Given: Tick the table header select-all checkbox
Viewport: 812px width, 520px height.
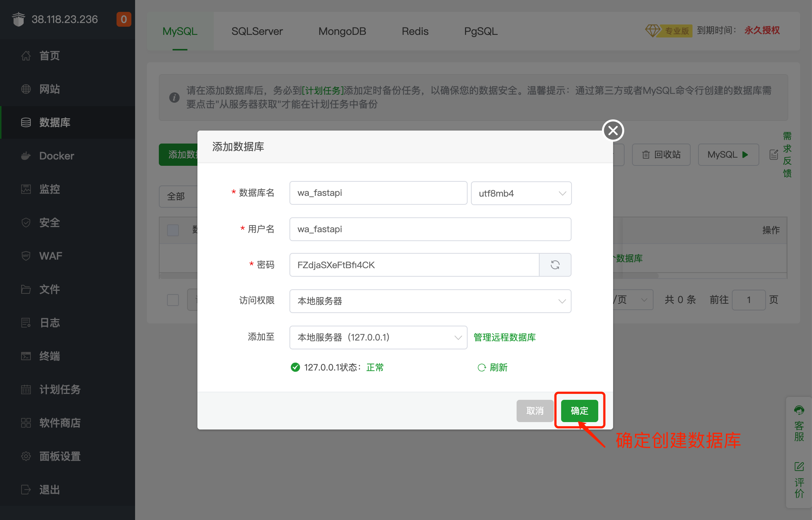Looking at the screenshot, I should 173,230.
